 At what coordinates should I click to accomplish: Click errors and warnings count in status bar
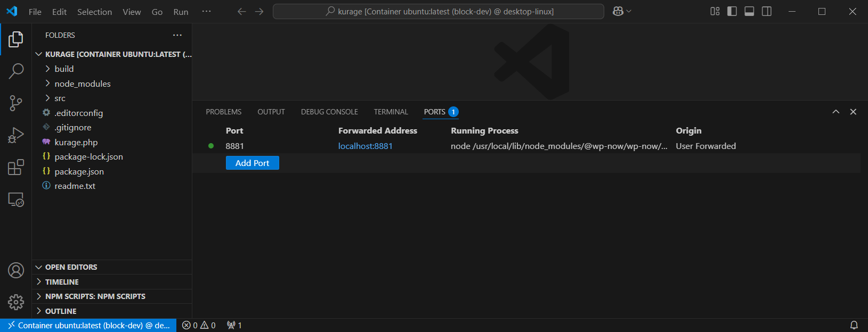pos(199,325)
